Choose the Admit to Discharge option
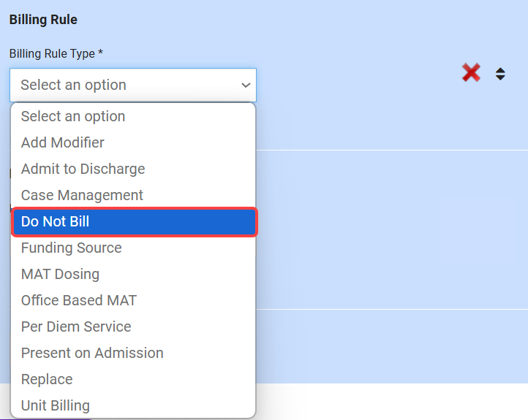This screenshot has width=528, height=420. 83,169
